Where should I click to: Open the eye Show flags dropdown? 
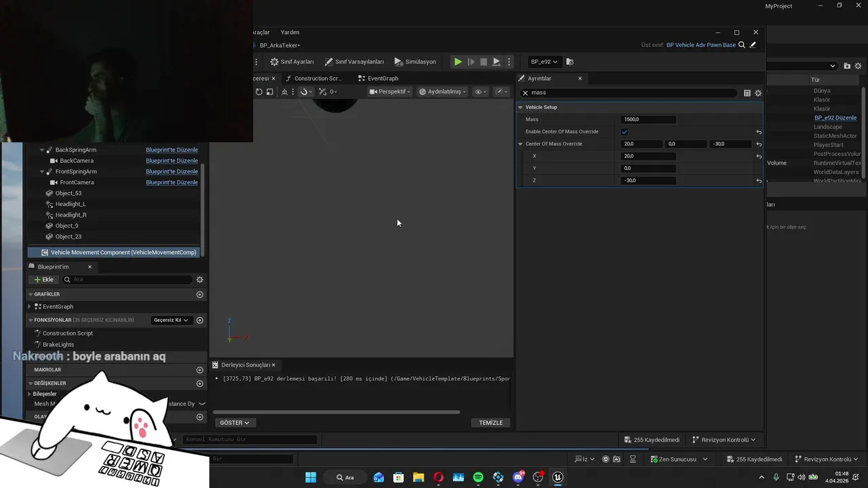(x=480, y=91)
